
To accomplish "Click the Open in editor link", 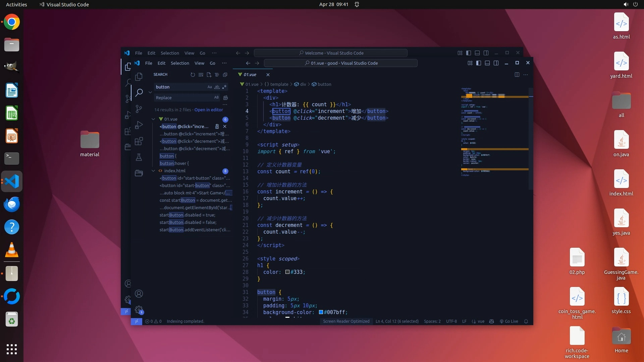I will coord(209,110).
